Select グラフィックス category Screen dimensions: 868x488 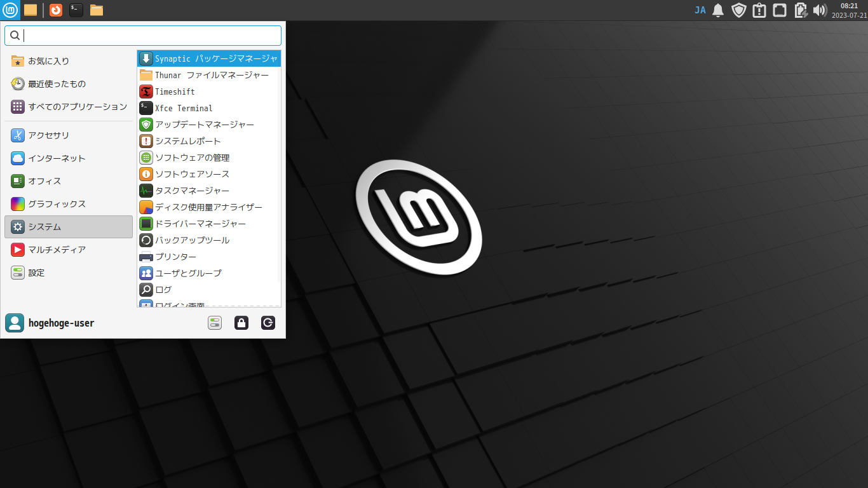pyautogui.click(x=69, y=204)
